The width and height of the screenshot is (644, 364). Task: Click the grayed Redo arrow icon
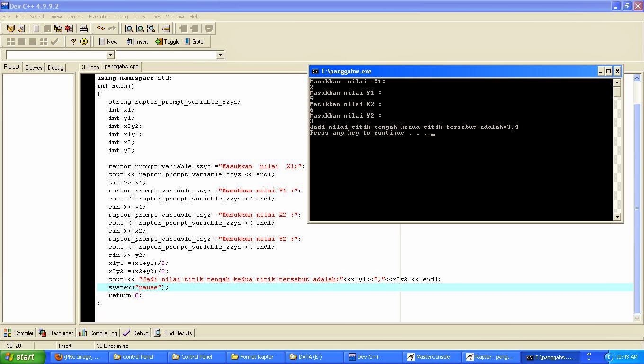coord(112,28)
